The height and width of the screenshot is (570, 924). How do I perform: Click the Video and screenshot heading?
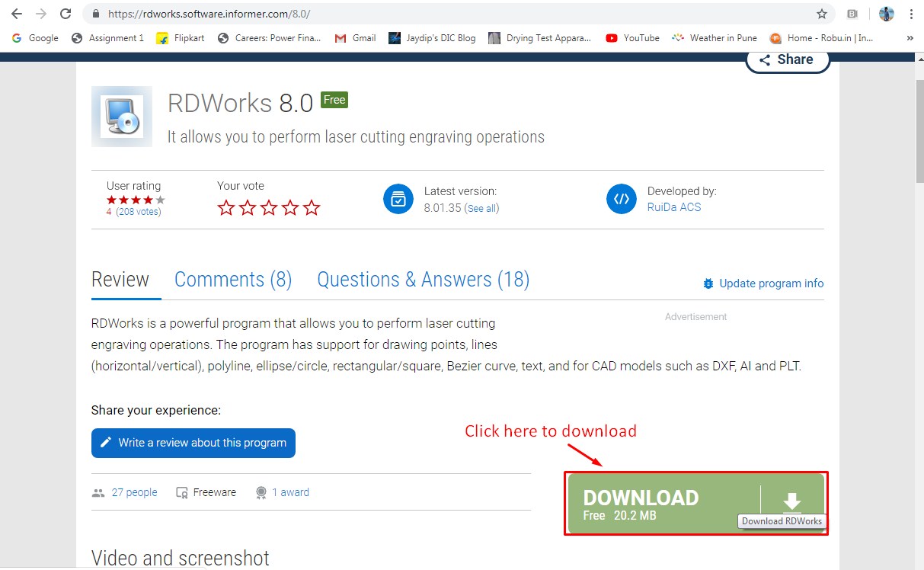point(181,558)
